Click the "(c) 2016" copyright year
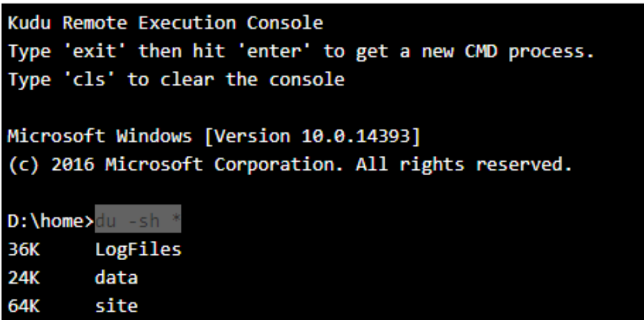The height and width of the screenshot is (320, 644). coord(51,165)
